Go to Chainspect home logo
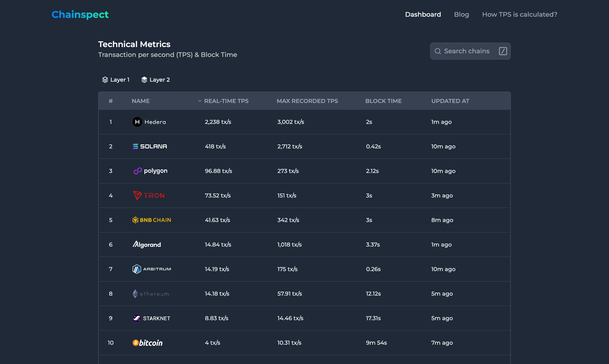Viewport: 609px width, 364px height. [x=80, y=14]
